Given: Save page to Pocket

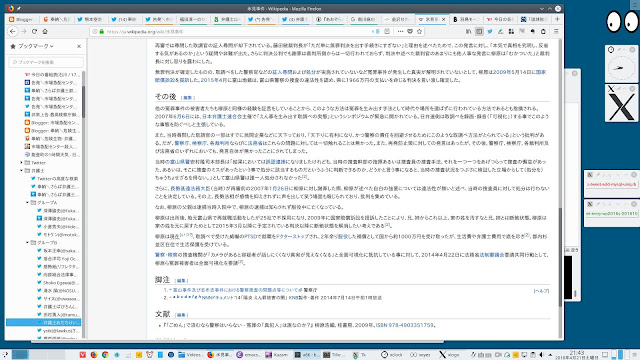Looking at the screenshot, I should point(410,31).
